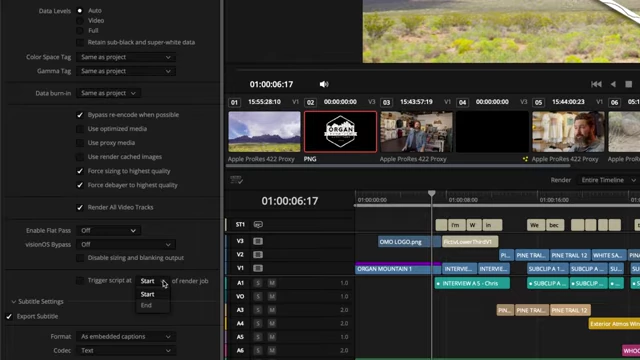Collapse the Subtitle Settings section
This screenshot has height=360, width=640.
[x=13, y=302]
